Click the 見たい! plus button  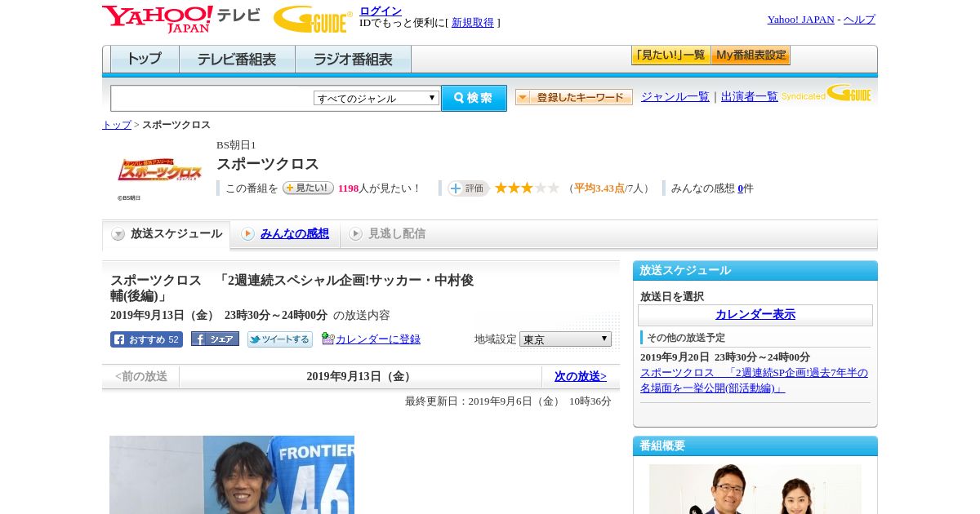pyautogui.click(x=308, y=188)
